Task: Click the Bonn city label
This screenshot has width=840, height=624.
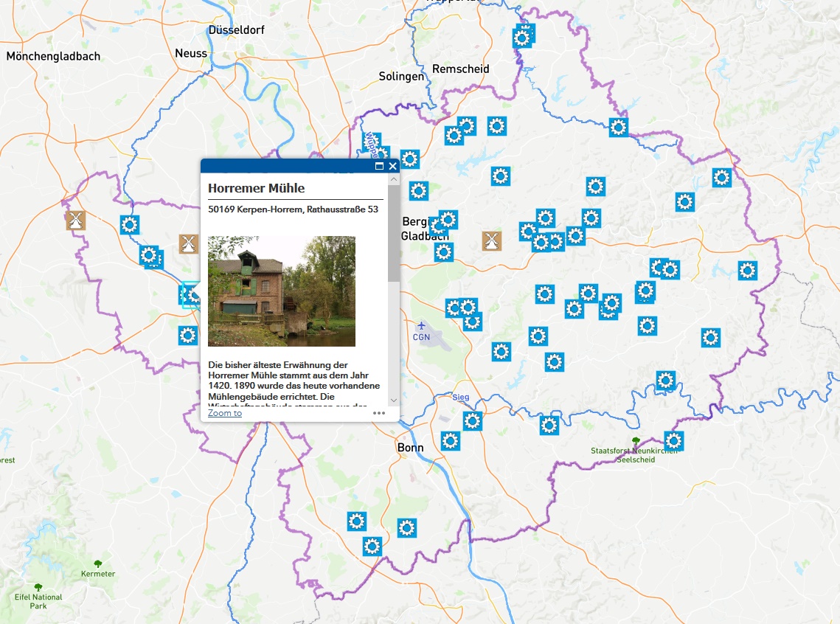Action: coord(410,448)
